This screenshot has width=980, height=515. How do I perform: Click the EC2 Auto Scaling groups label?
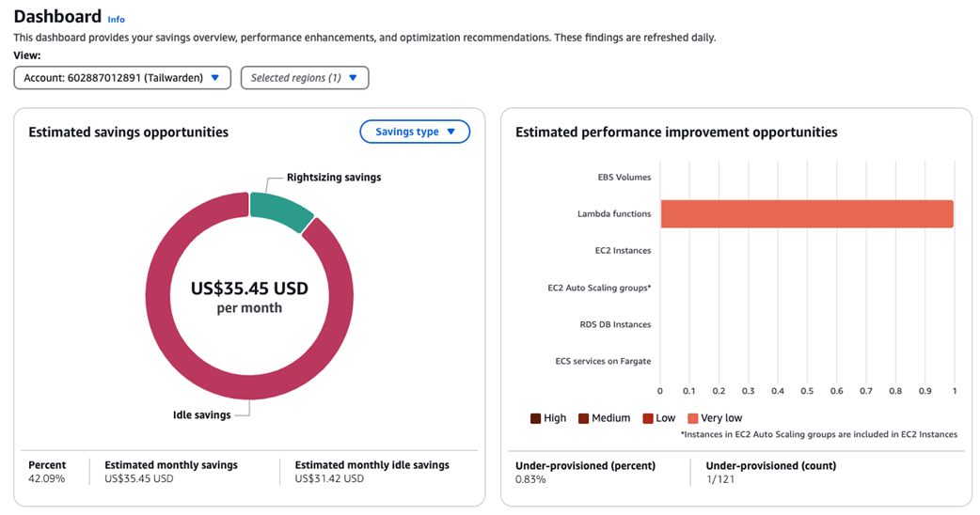pos(599,288)
